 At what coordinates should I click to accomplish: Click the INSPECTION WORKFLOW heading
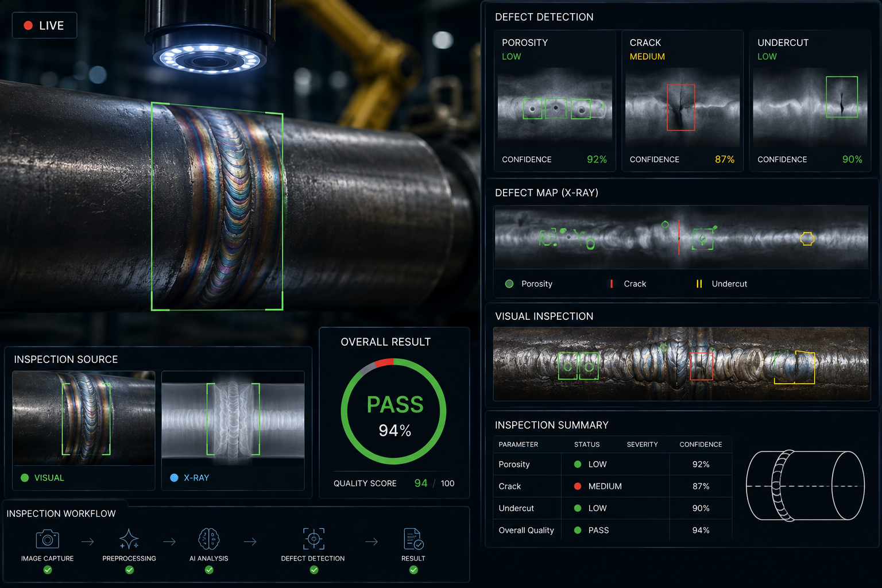(x=61, y=513)
